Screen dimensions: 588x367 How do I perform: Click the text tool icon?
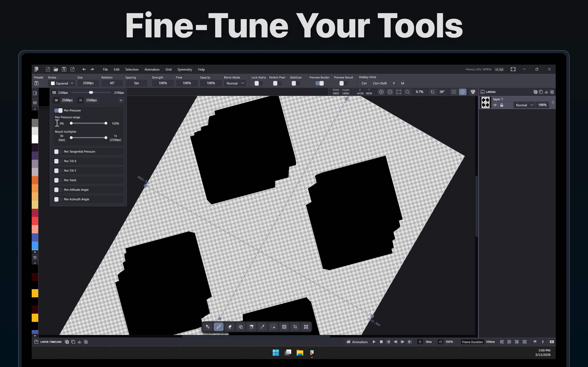tap(306, 327)
